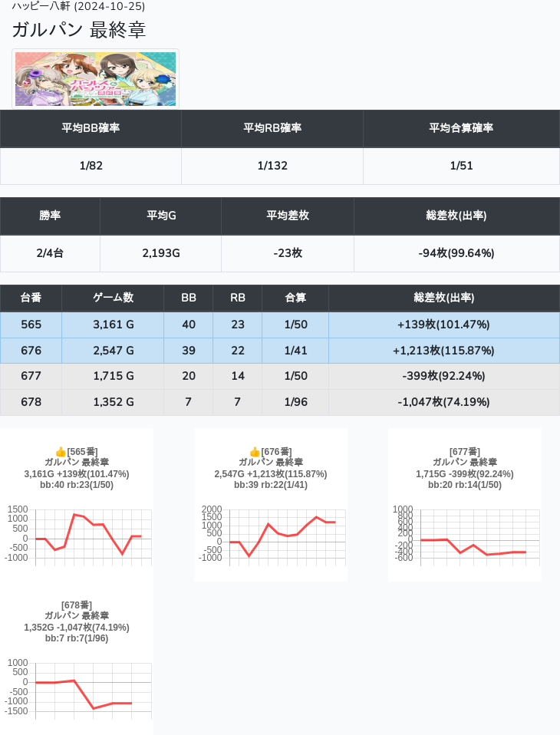Click the BB column header

188,298
